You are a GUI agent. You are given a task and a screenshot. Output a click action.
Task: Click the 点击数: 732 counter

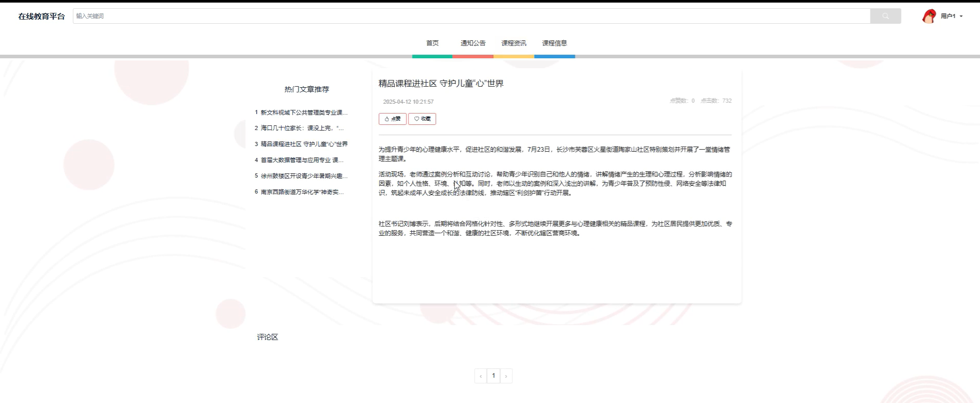pyautogui.click(x=716, y=101)
